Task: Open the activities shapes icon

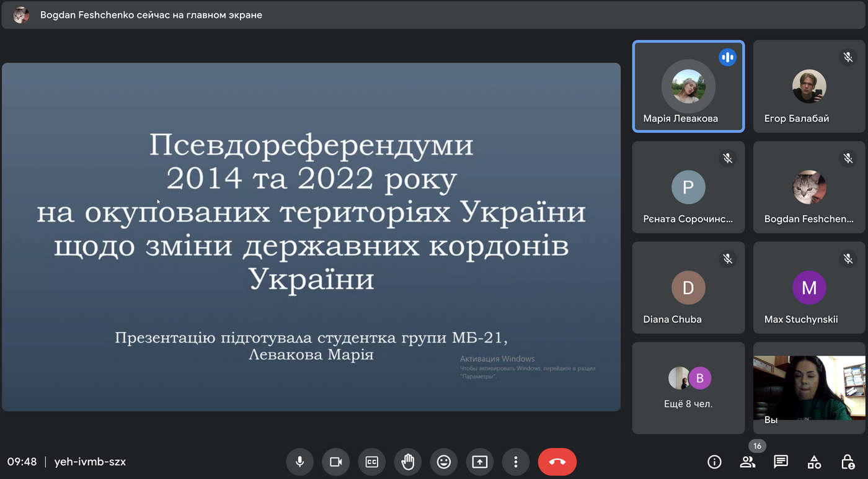Action: click(x=814, y=462)
